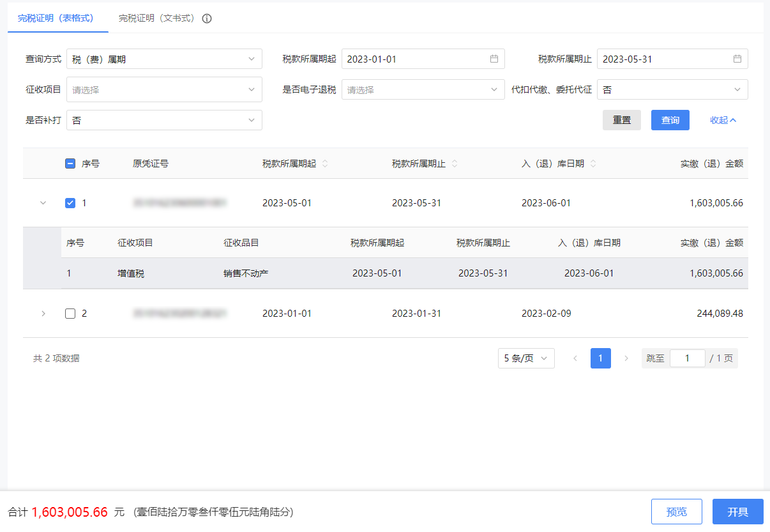
Task: Open the 查询方式 dropdown
Action: tap(164, 59)
